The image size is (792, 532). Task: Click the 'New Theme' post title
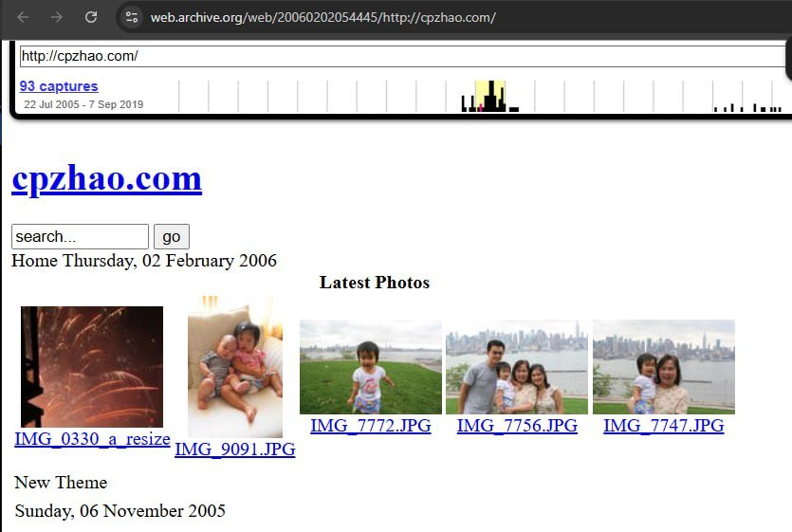[x=61, y=483]
